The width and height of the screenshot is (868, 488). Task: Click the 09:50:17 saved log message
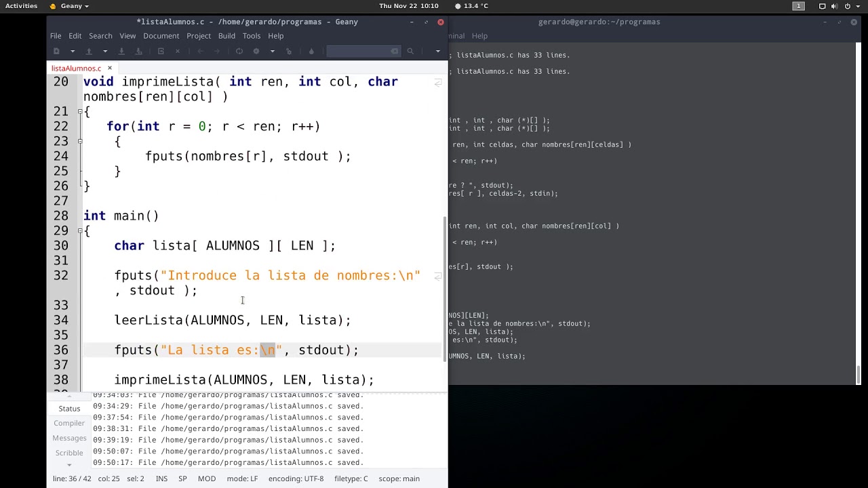pyautogui.click(x=229, y=462)
